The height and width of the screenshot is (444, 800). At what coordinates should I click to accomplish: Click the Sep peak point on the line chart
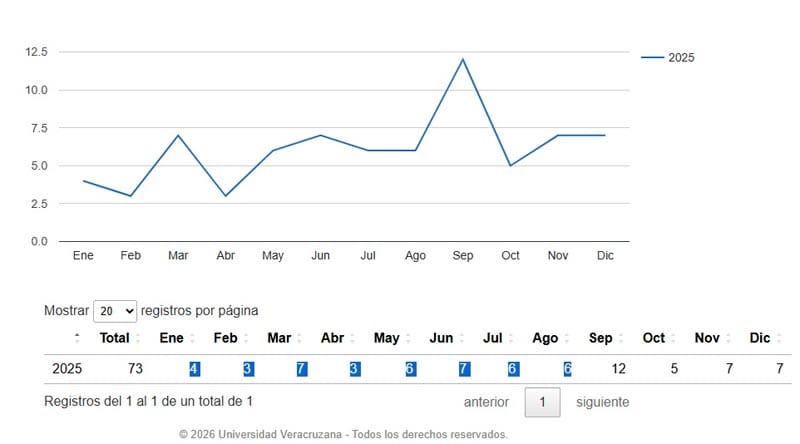(x=463, y=59)
